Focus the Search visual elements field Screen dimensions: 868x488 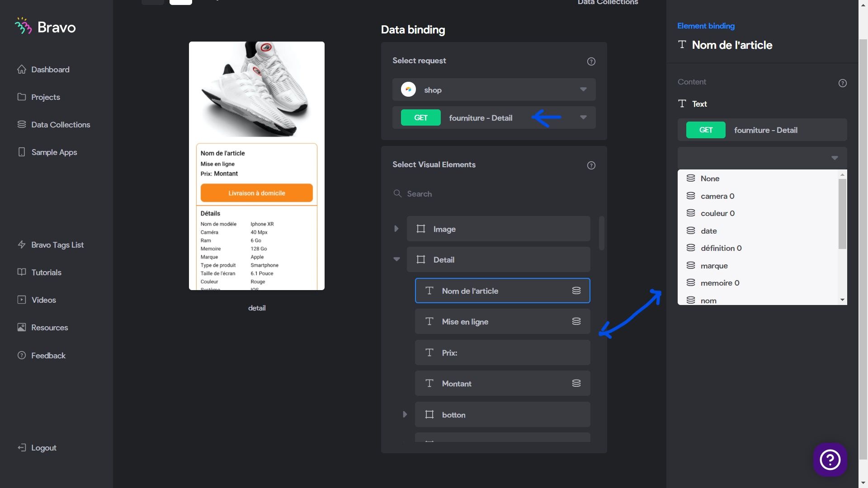pyautogui.click(x=494, y=194)
